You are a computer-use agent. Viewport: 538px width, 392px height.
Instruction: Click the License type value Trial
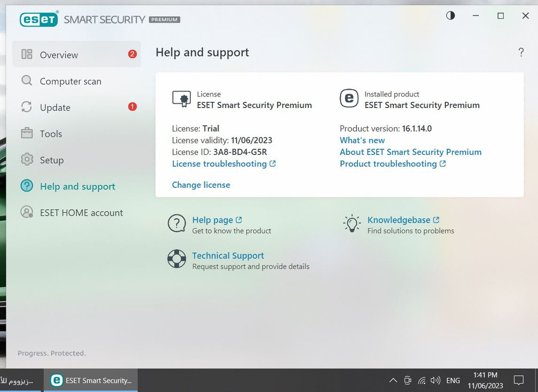tap(211, 128)
